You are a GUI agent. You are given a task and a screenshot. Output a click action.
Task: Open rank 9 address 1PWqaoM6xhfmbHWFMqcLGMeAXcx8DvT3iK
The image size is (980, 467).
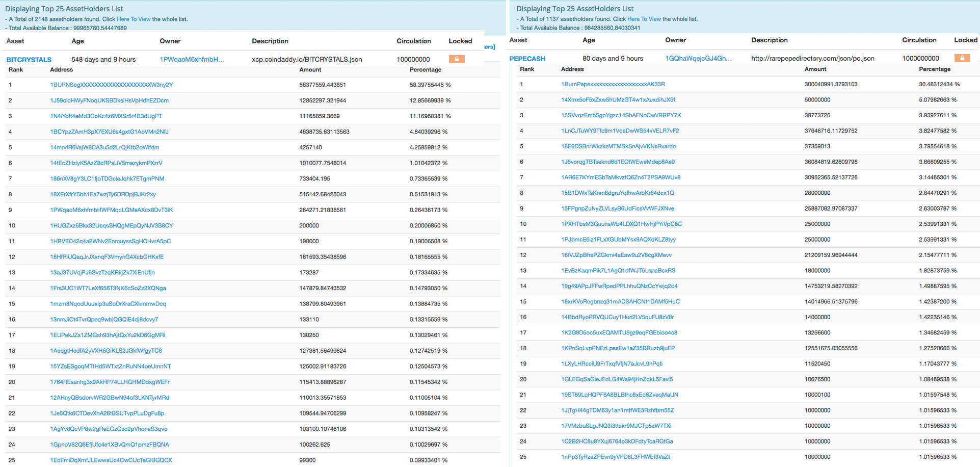(112, 210)
